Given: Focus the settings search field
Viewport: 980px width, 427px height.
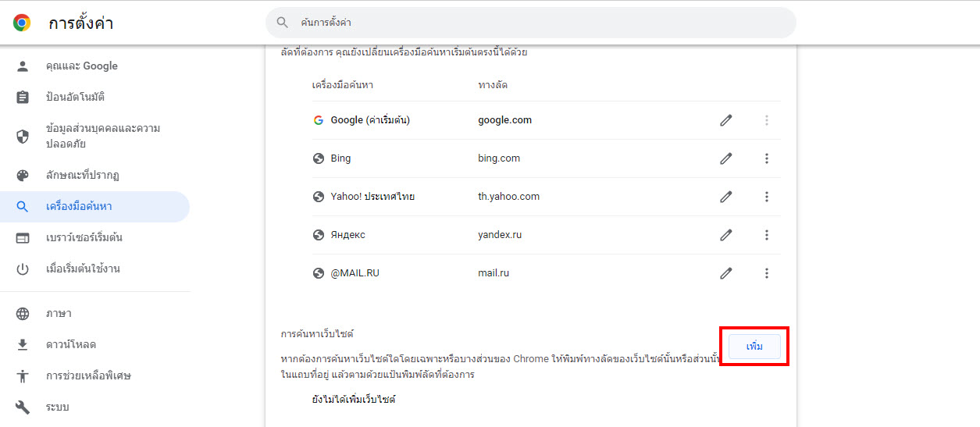Looking at the screenshot, I should [531, 23].
